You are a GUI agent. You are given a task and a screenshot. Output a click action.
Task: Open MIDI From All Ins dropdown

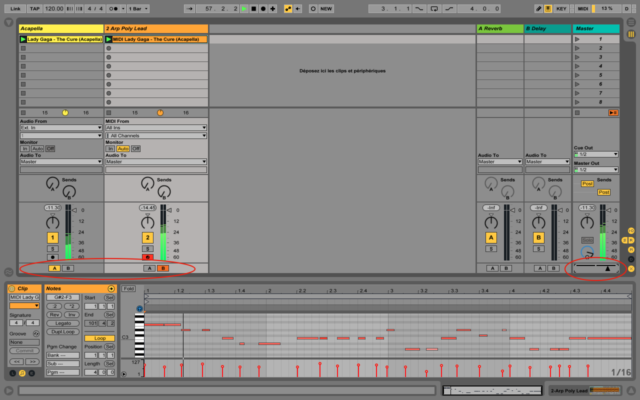pos(156,128)
